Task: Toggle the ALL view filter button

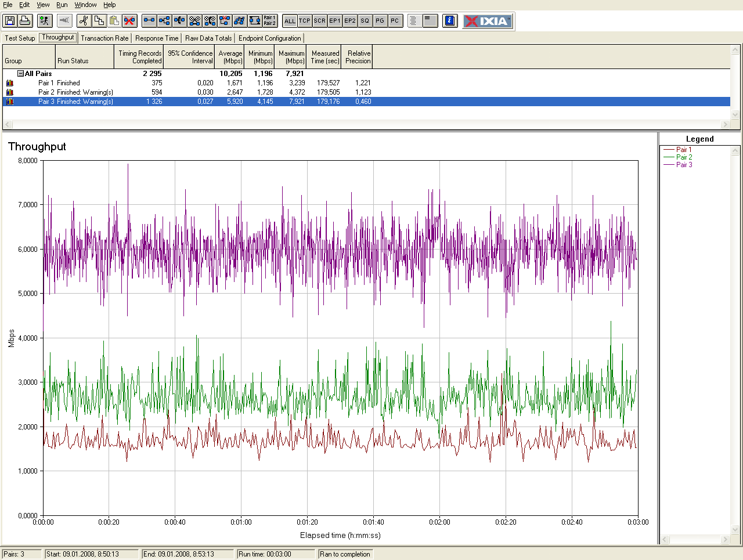Action: 290,21
